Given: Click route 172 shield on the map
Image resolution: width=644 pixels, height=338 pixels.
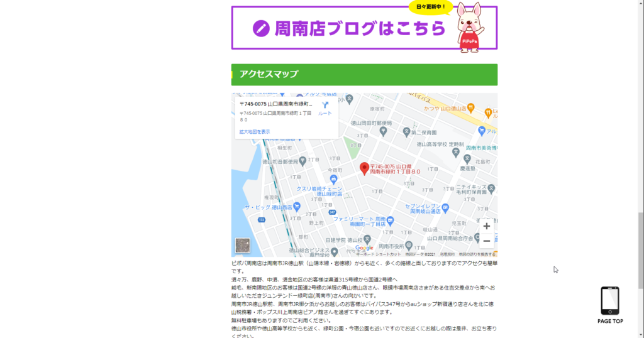Looking at the screenshot, I should tap(261, 220).
